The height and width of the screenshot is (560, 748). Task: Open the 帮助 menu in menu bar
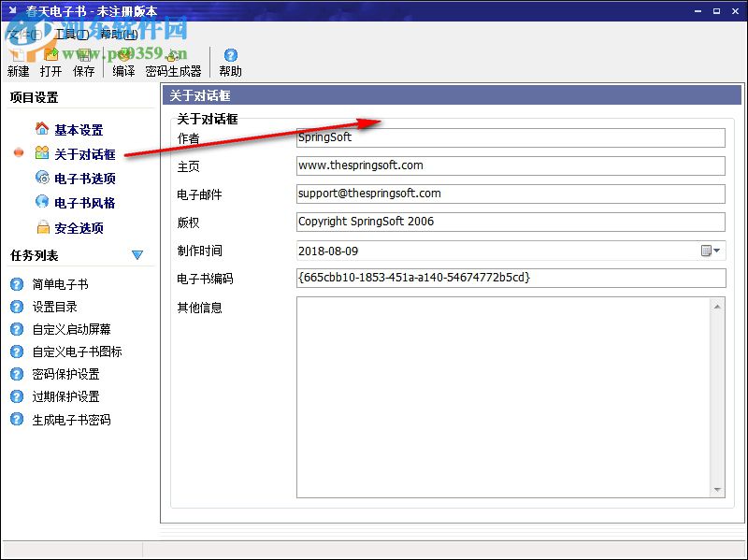tap(120, 35)
